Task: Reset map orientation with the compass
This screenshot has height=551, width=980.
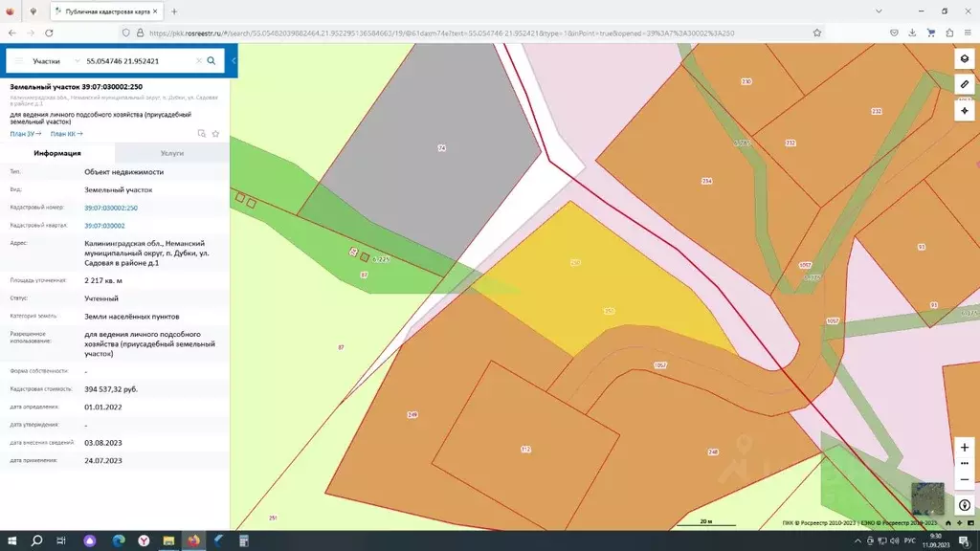Action: (965, 505)
